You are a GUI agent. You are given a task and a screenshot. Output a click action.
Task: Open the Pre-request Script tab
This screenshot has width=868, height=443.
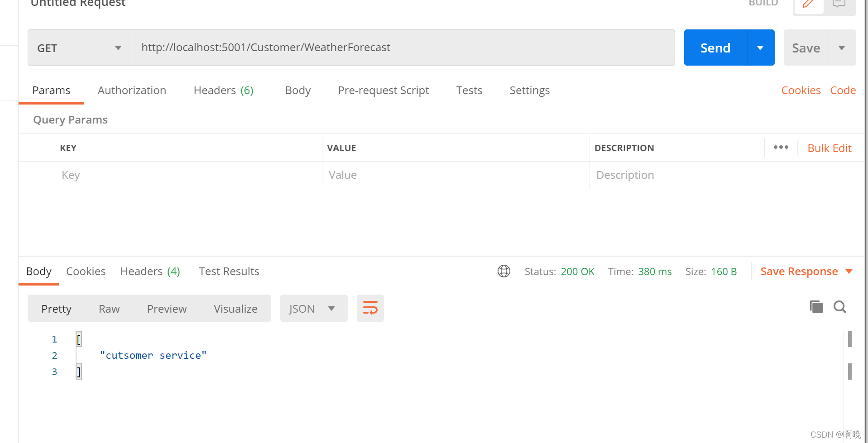(383, 90)
